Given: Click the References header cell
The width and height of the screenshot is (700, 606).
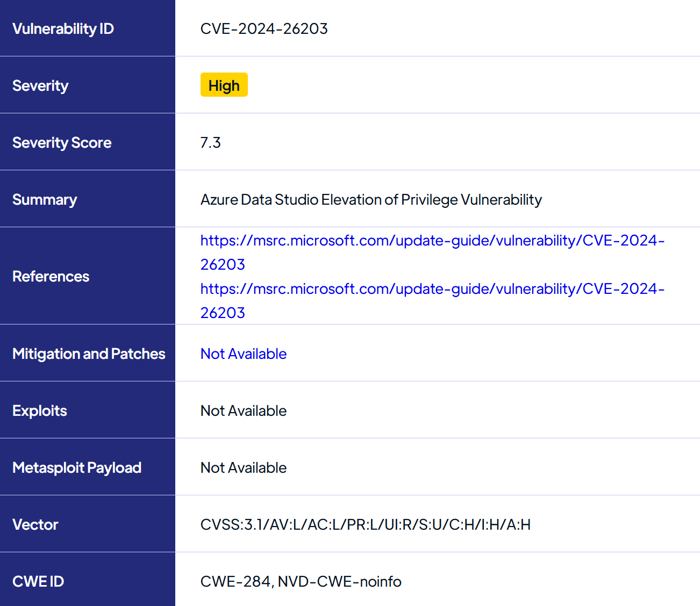Looking at the screenshot, I should click(88, 276).
